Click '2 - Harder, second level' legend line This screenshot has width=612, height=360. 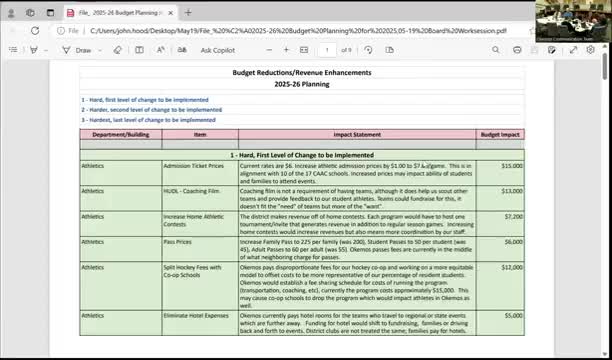point(151,110)
